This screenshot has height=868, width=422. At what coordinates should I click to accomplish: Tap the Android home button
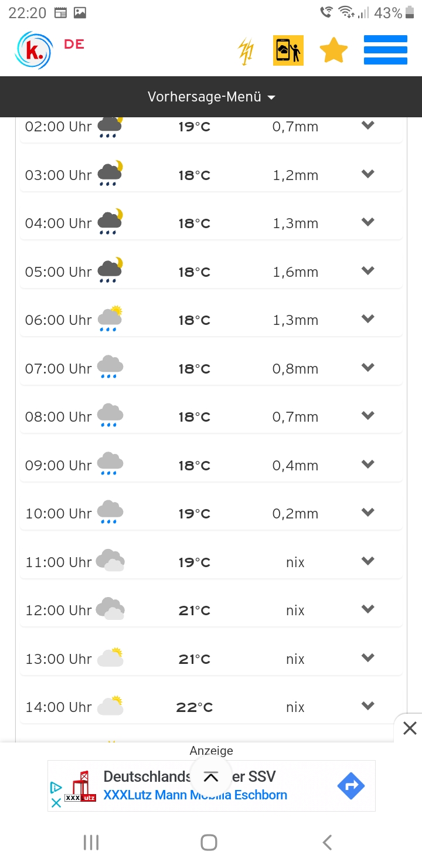(x=209, y=843)
